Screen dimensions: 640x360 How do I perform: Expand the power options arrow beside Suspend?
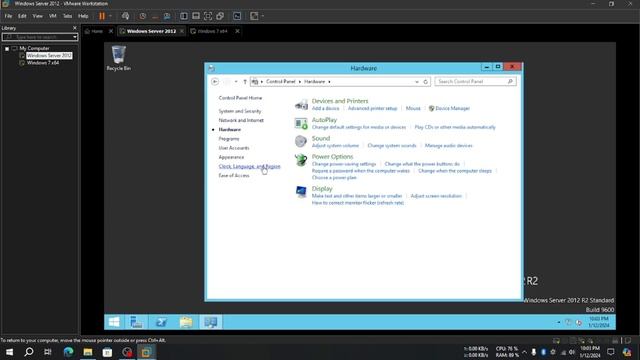110,16
